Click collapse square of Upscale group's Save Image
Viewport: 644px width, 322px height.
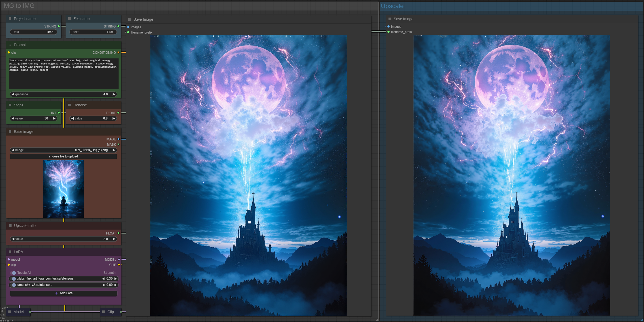(x=390, y=19)
